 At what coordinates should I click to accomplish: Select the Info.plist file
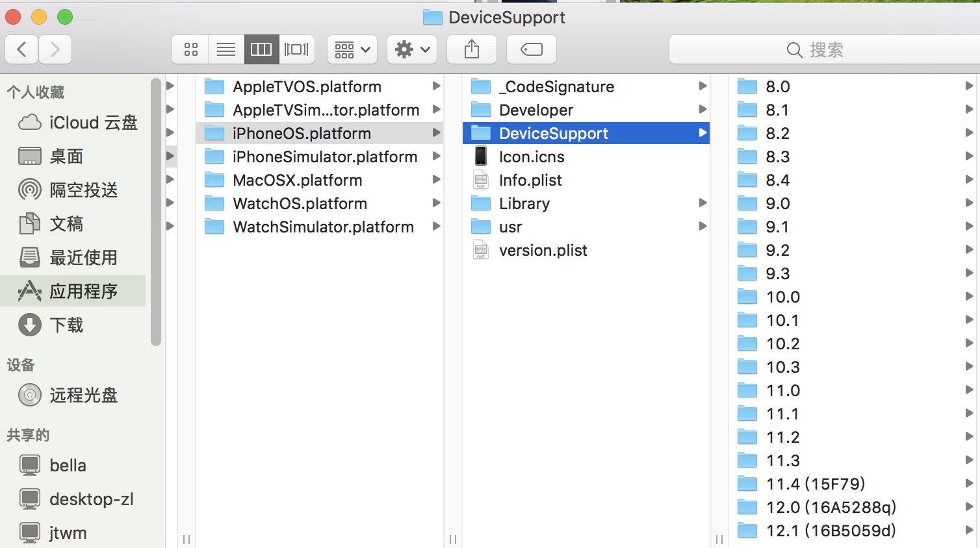(586, 180)
